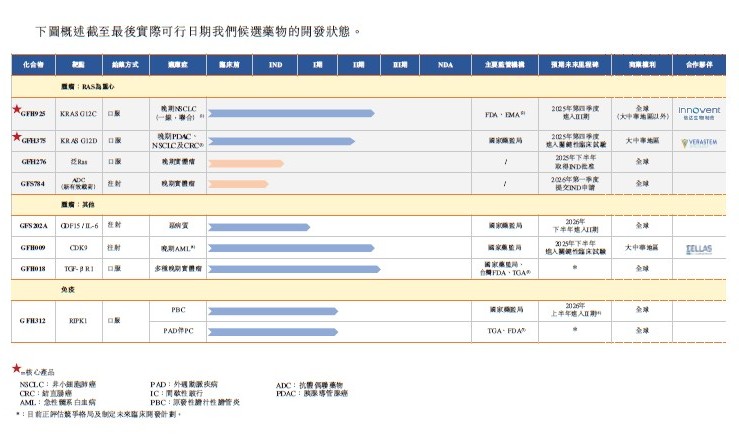Viewport: 739px width, 444px height.
Task: Click the GFH925 compound name
Action: click(x=33, y=114)
